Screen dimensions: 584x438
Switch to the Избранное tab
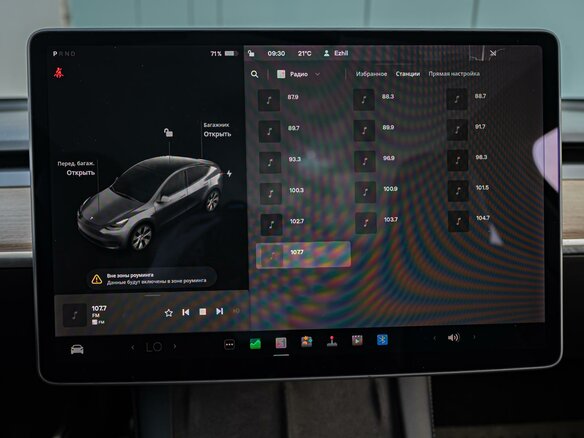tap(371, 74)
